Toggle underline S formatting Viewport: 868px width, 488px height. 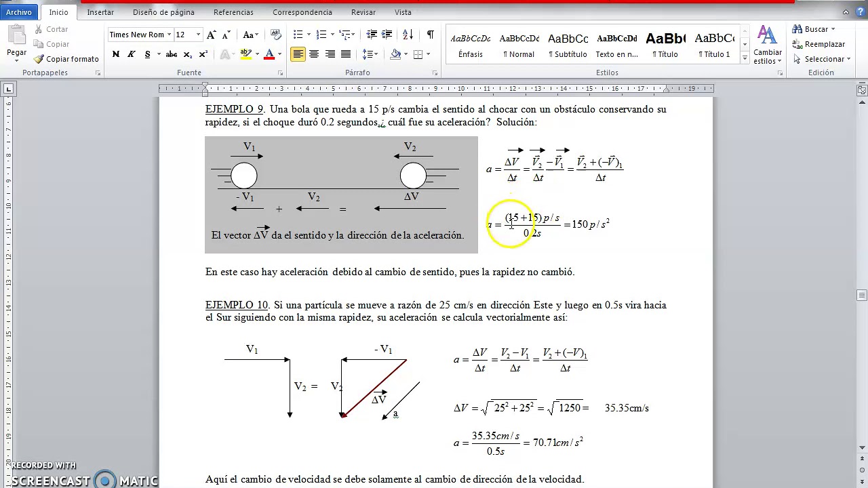(x=147, y=54)
